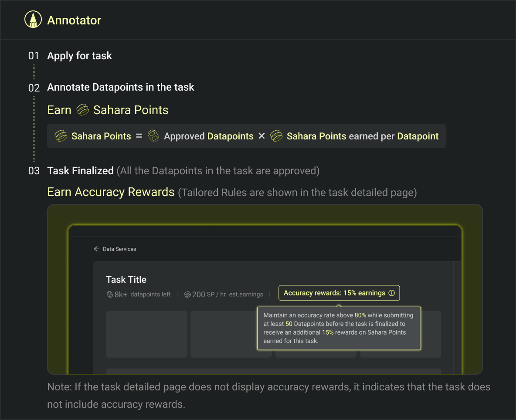The height and width of the screenshot is (420, 530).
Task: Click the datapoints icon before "Approved Datapoints"
Action: point(153,136)
